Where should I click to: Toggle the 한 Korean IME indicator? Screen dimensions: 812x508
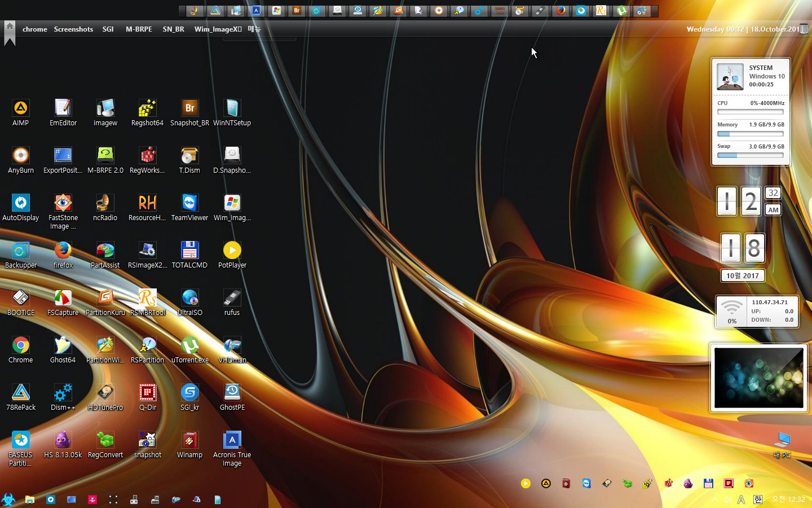tap(758, 500)
